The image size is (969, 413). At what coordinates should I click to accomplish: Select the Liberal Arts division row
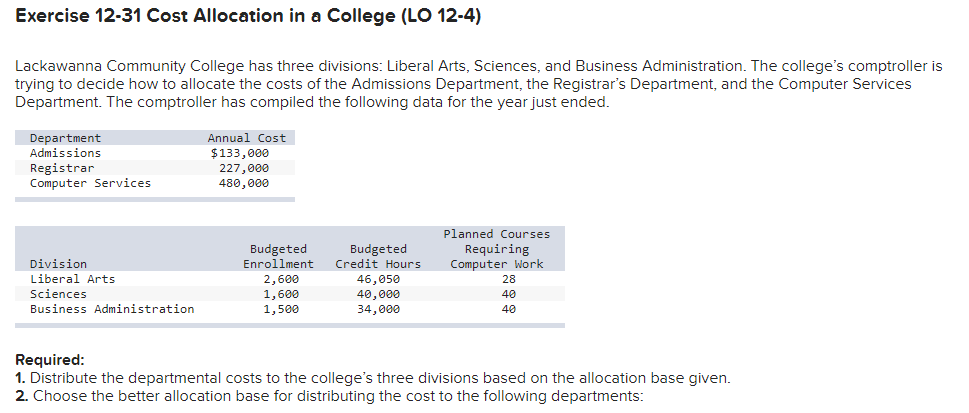(x=72, y=279)
